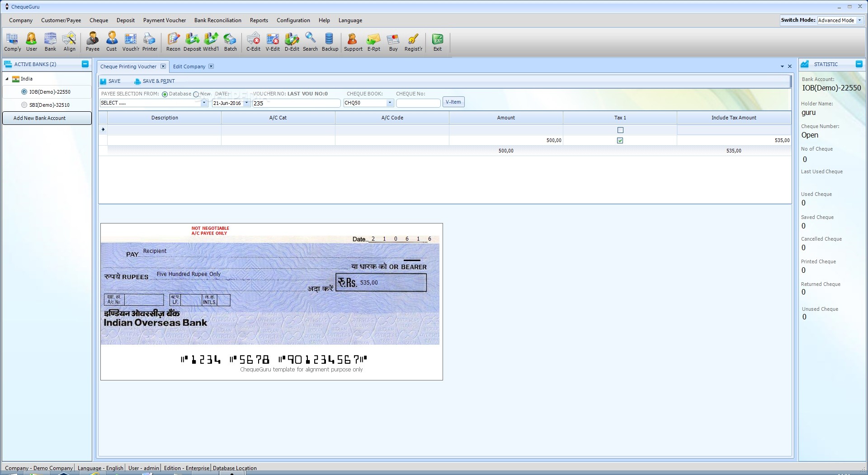Open the Cheque Book CHQ50 dropdown
This screenshot has width=868, height=475.
pyautogui.click(x=390, y=103)
